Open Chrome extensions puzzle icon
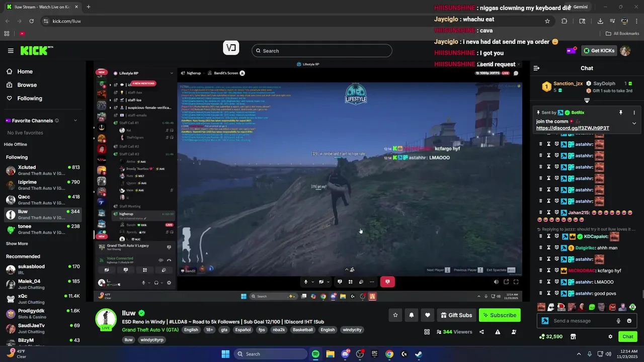 tap(564, 21)
